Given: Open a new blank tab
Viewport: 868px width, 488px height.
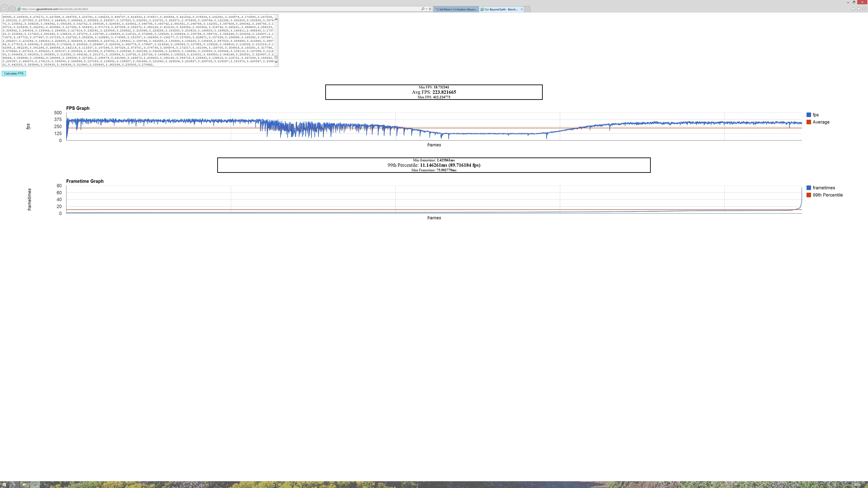Looking at the screenshot, I should 527,9.
